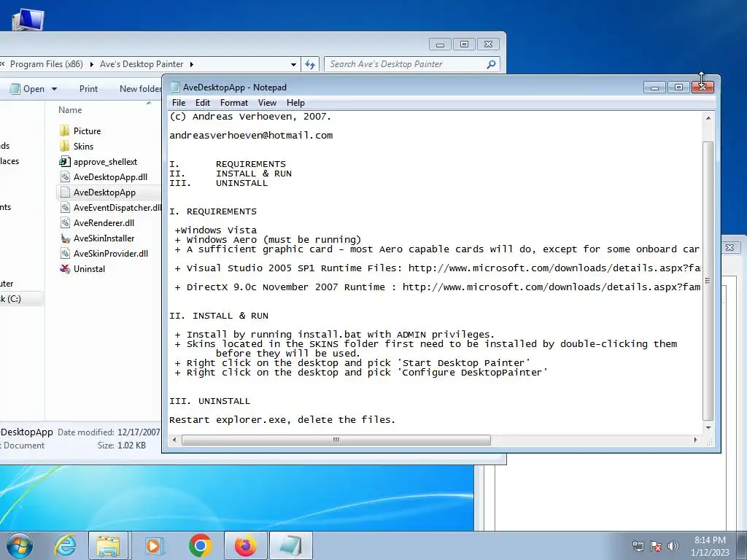
Task: Open the Notepad View menu
Action: tap(267, 103)
